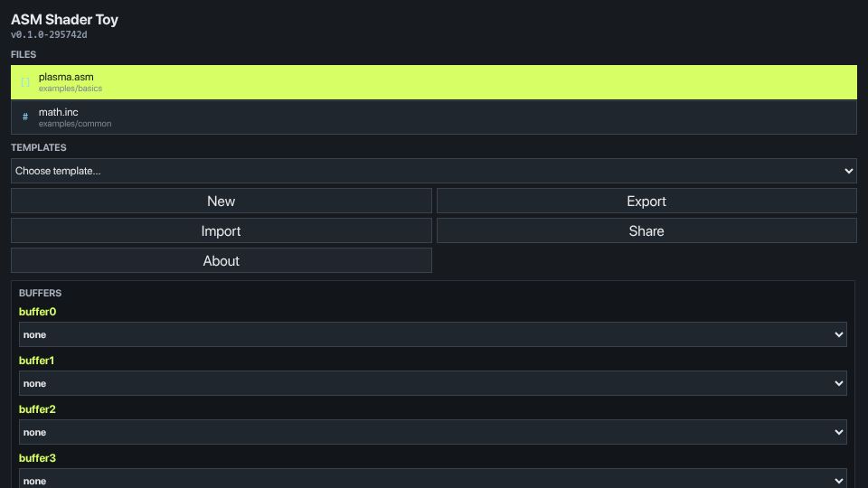Click the Import button
This screenshot has height=488, width=868.
click(221, 230)
